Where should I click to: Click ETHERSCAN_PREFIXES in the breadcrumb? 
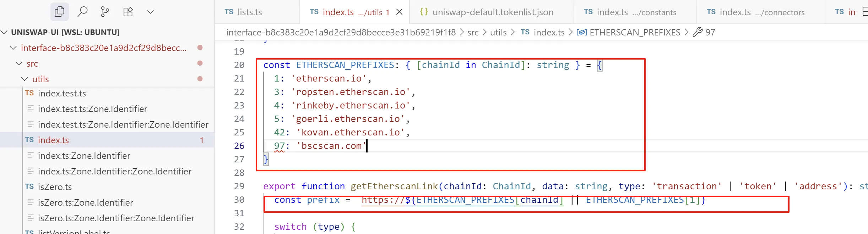click(x=634, y=32)
